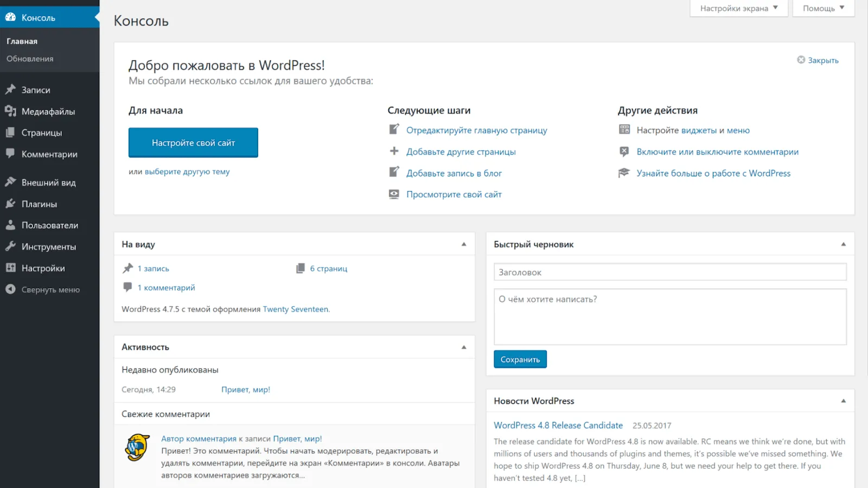Click the Страницы pages icon in sidebar
Image resolution: width=868 pixels, height=488 pixels.
(10, 132)
